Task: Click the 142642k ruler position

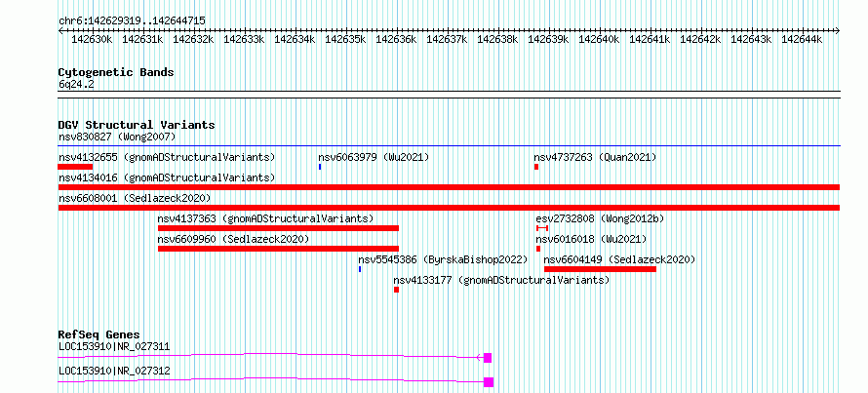Action: tap(701, 39)
